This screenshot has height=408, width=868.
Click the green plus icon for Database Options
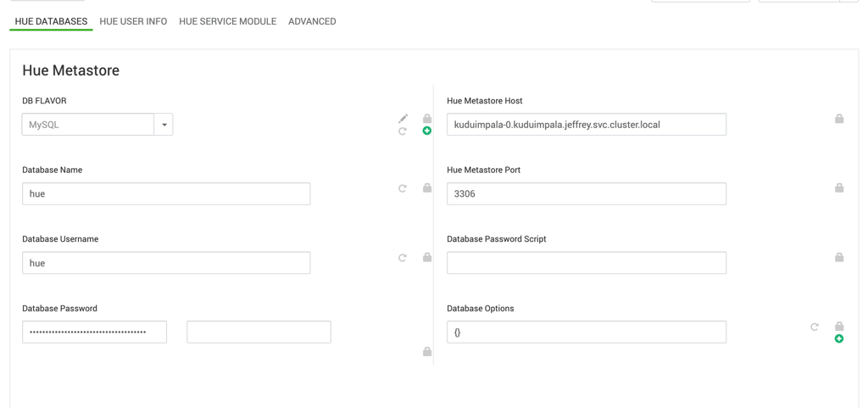tap(839, 338)
